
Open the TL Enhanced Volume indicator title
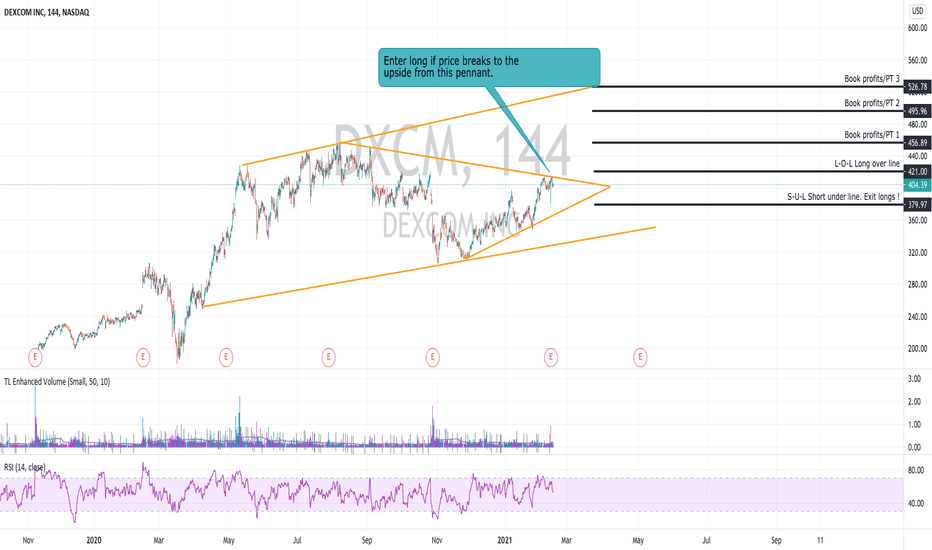(x=57, y=382)
